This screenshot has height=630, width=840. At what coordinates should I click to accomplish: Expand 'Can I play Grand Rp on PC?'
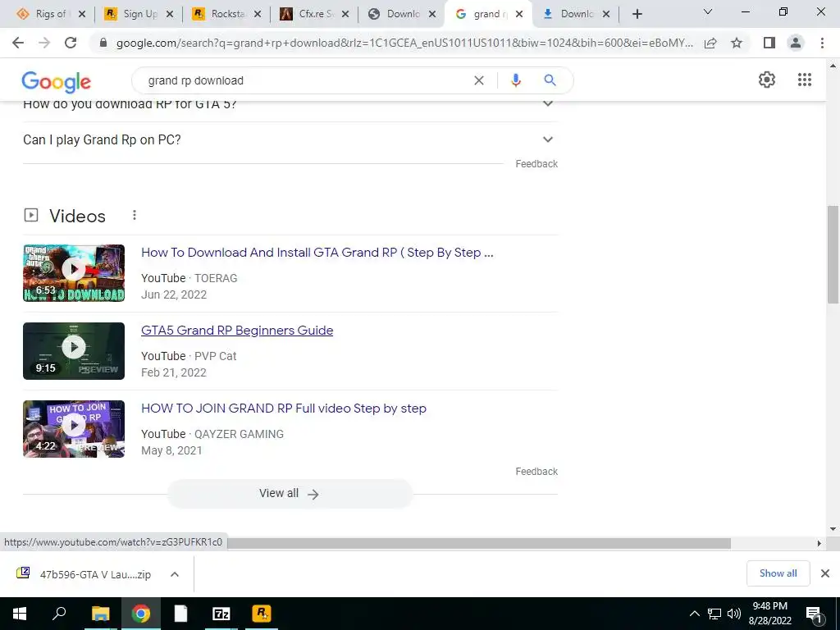tap(290, 139)
